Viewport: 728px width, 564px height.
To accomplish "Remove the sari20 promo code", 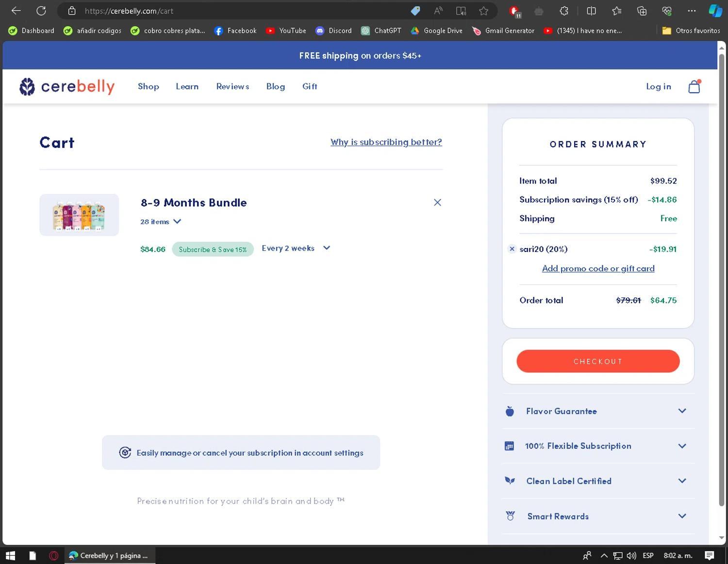I will click(x=512, y=249).
